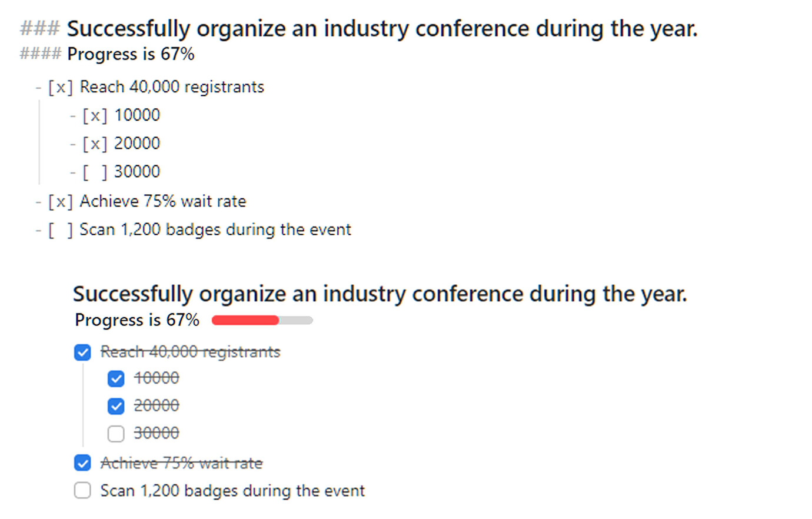Click the markdown "[x]" before 10000 in source
The height and width of the screenshot is (519, 812).
[95, 115]
